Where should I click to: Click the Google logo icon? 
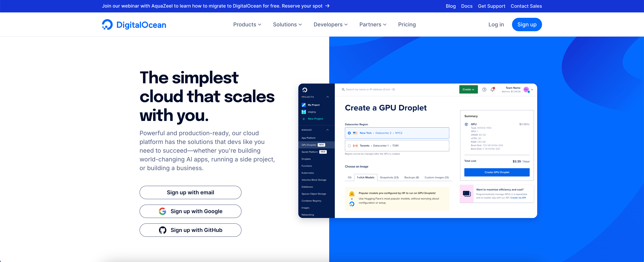pyautogui.click(x=163, y=211)
